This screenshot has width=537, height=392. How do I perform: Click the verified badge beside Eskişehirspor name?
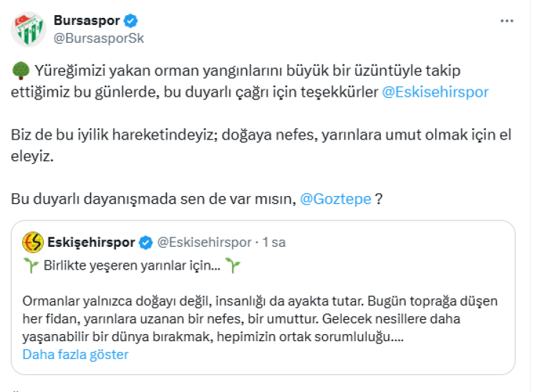pos(145,242)
